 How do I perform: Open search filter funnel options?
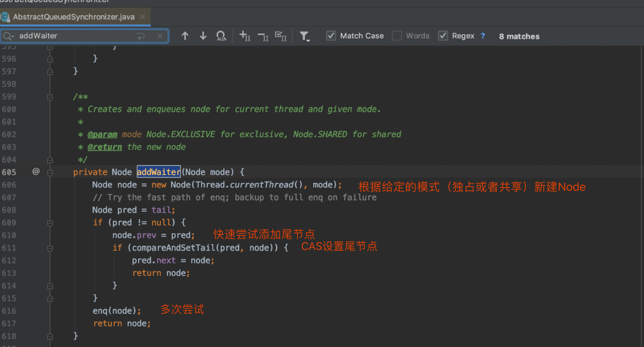[x=304, y=36]
